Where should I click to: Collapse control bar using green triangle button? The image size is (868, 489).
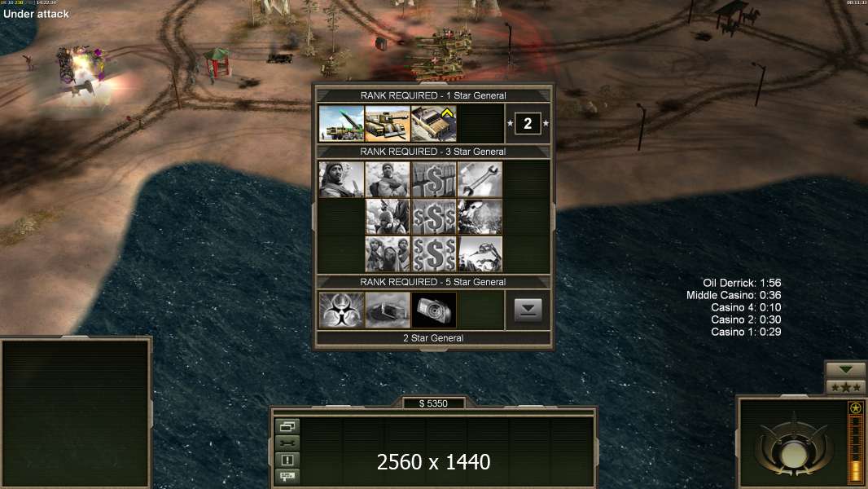tap(845, 370)
